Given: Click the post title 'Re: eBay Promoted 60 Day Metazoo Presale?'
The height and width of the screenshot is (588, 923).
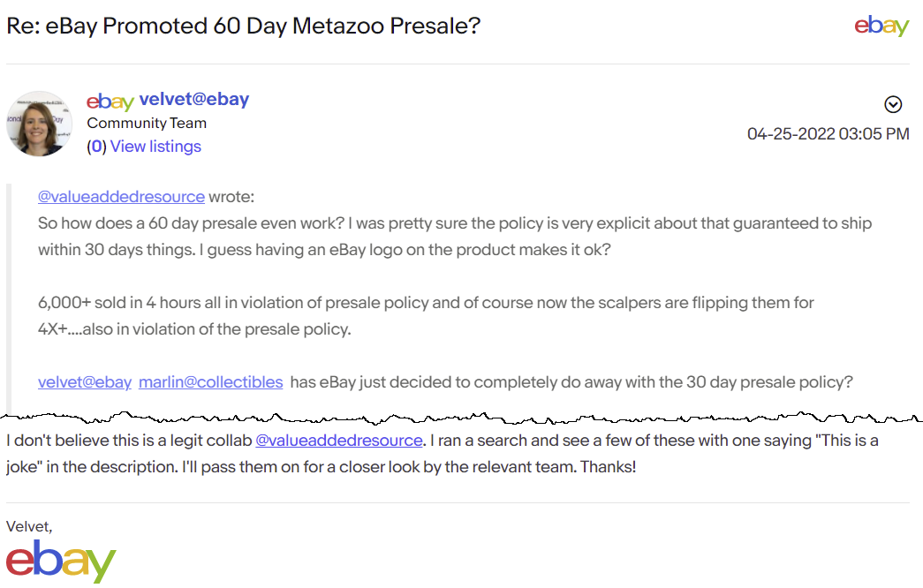Looking at the screenshot, I should coord(243,26).
